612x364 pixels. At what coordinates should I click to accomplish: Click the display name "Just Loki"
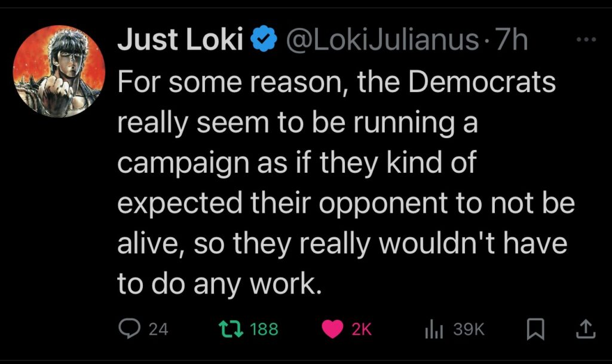pos(180,40)
